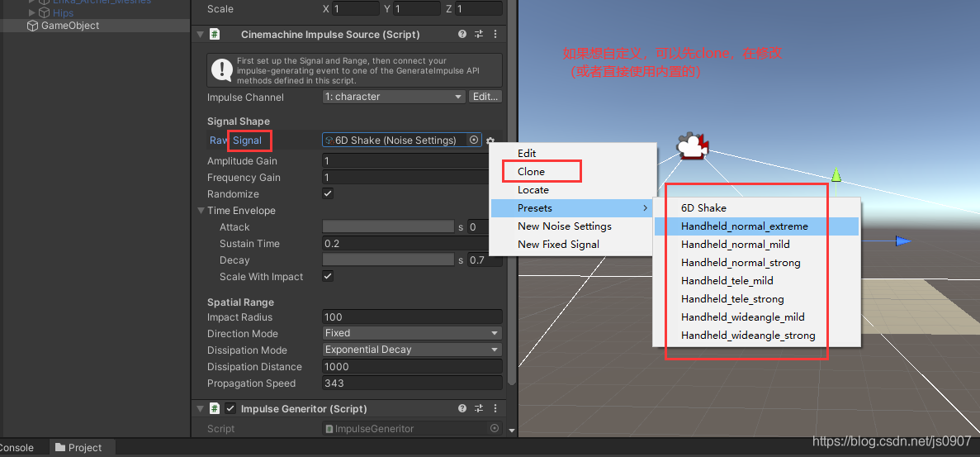
Task: Toggle the Scale With Impact checkbox
Action: (x=328, y=276)
